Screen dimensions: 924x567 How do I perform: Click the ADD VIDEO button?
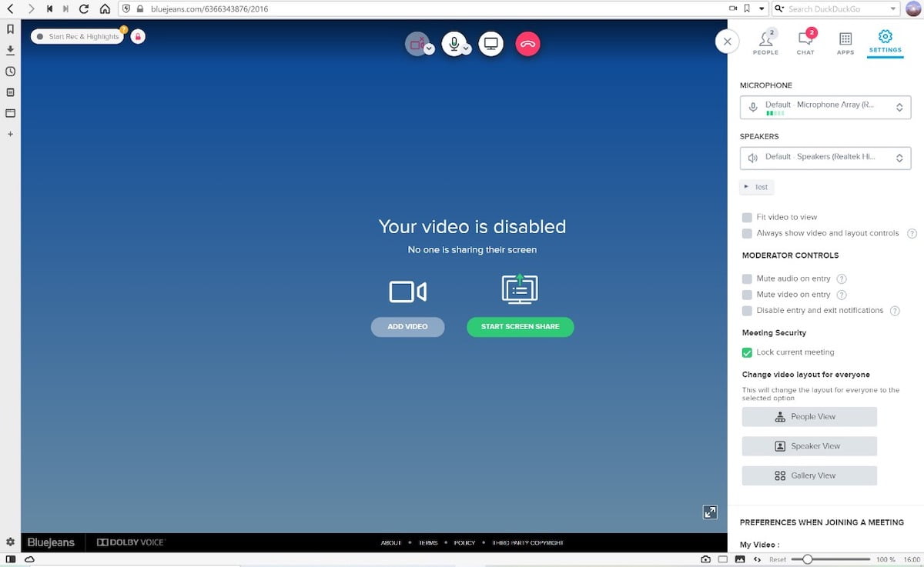(407, 327)
